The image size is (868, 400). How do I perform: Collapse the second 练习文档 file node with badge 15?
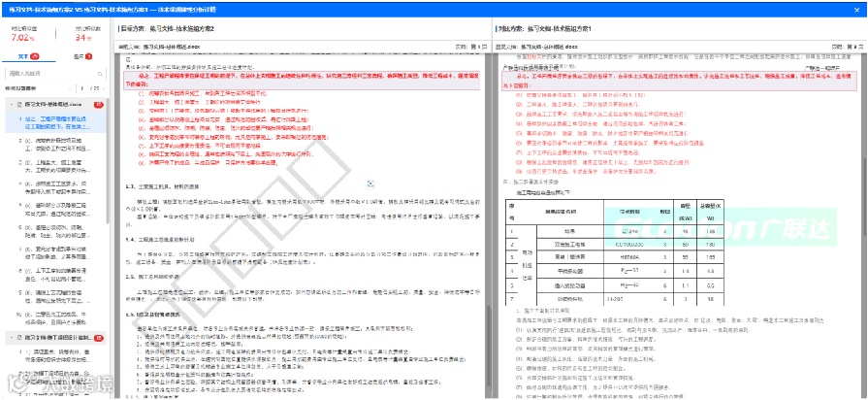click(10, 337)
